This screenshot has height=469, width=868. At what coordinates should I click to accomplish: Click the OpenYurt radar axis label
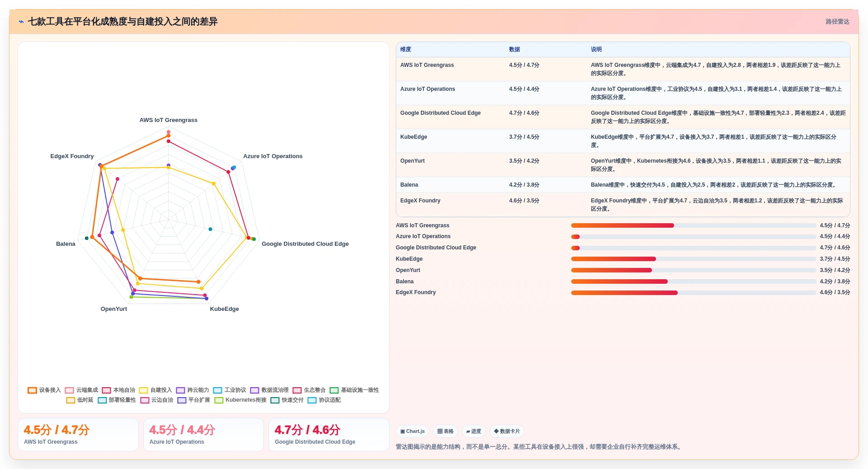(x=114, y=309)
